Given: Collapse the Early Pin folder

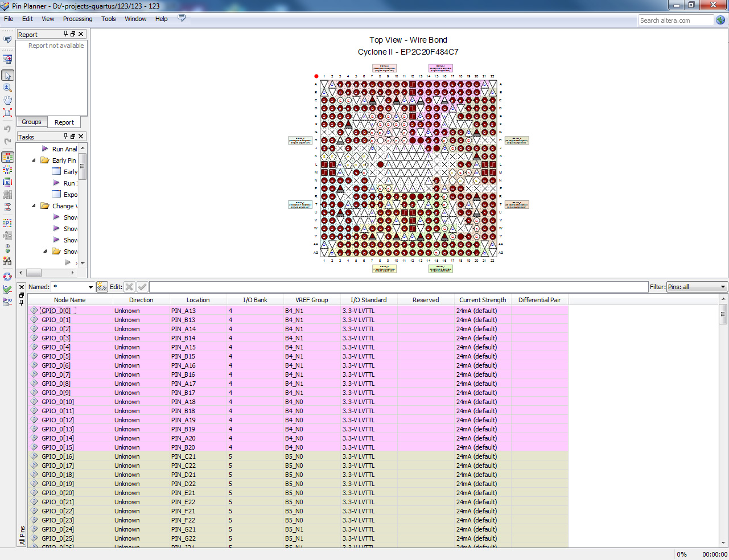Looking at the screenshot, I should 34,160.
